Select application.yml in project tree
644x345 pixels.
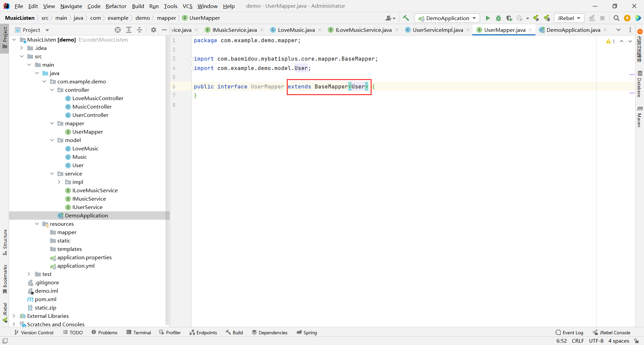point(72,266)
